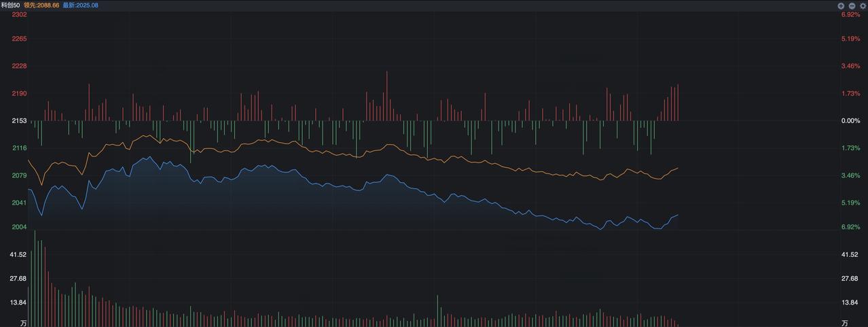Click the 2153 baseline price label
This screenshot has width=868, height=327.
point(19,120)
